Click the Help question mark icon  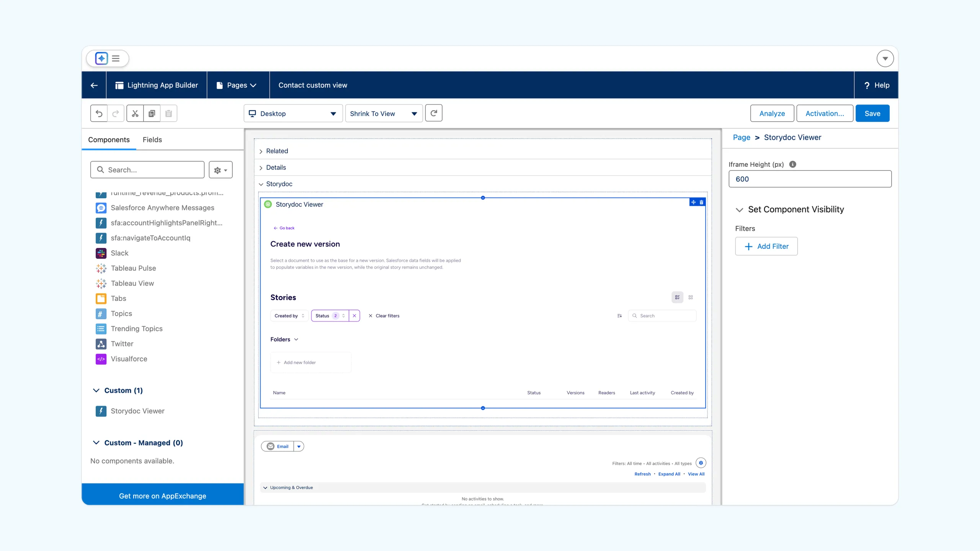tap(867, 85)
